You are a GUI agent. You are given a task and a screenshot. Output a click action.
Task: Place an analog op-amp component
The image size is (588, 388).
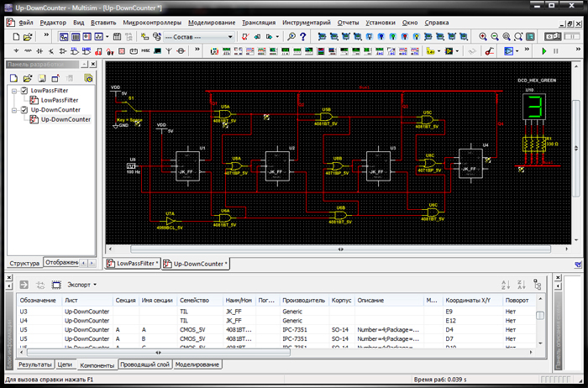pyautogui.click(x=63, y=51)
